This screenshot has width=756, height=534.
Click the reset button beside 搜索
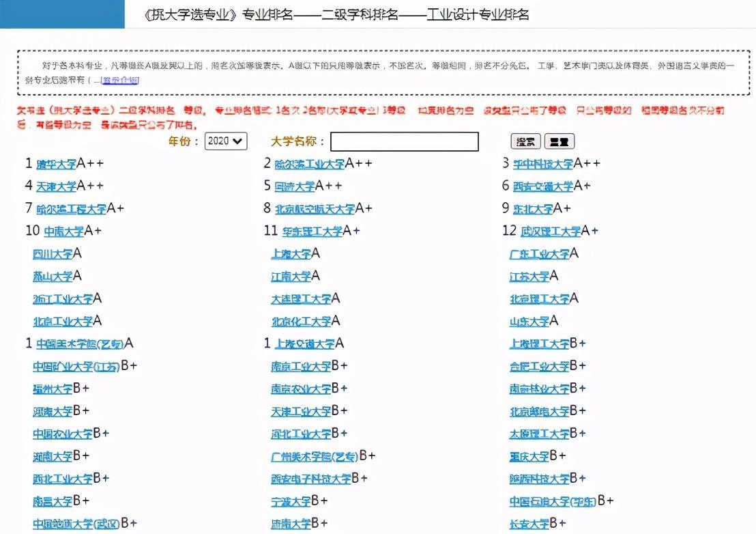click(559, 141)
